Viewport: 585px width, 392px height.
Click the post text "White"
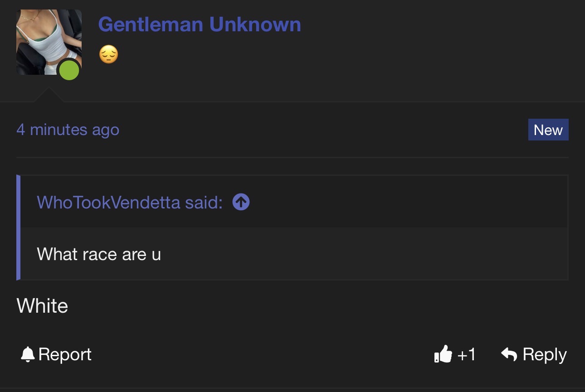coord(42,306)
